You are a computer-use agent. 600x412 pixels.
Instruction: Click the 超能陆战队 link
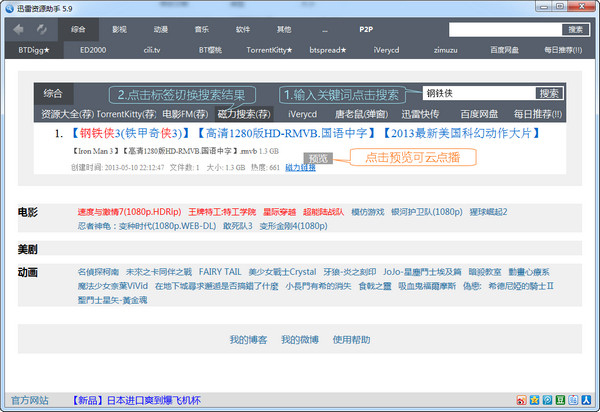(323, 212)
